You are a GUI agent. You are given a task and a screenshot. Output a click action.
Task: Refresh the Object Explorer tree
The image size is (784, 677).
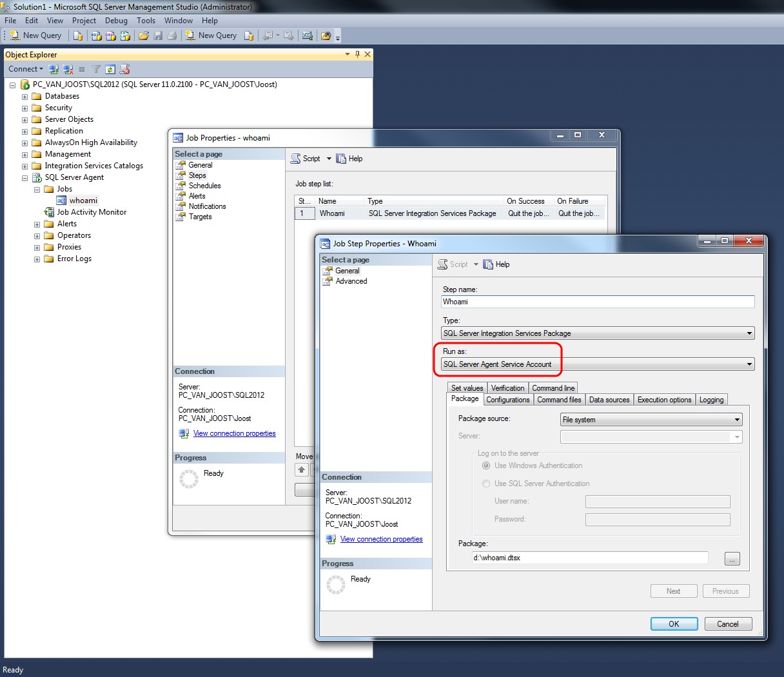coord(110,69)
